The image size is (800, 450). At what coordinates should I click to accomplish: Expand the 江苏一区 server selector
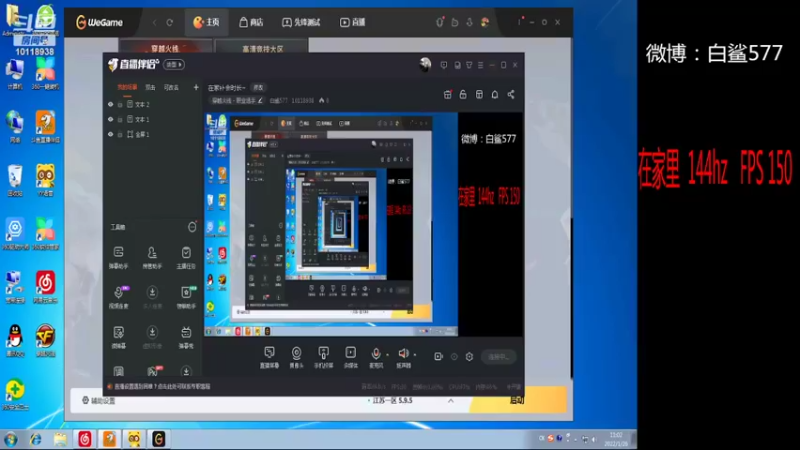[451, 401]
